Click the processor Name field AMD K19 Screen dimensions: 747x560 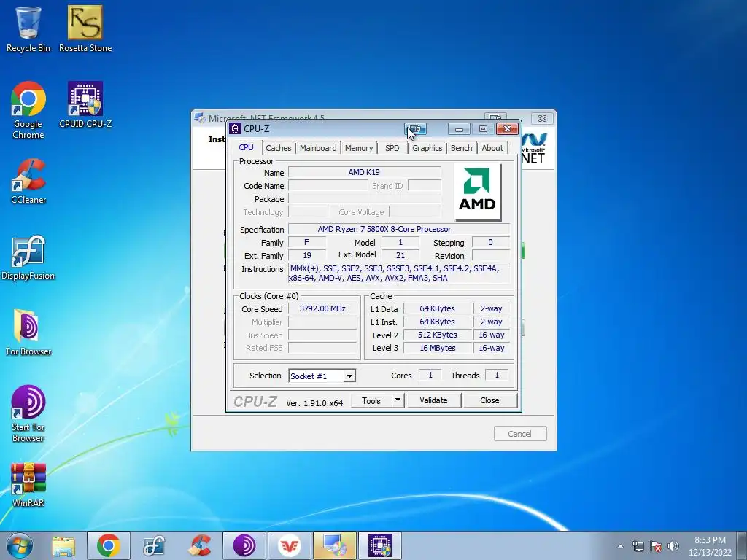pyautogui.click(x=365, y=172)
